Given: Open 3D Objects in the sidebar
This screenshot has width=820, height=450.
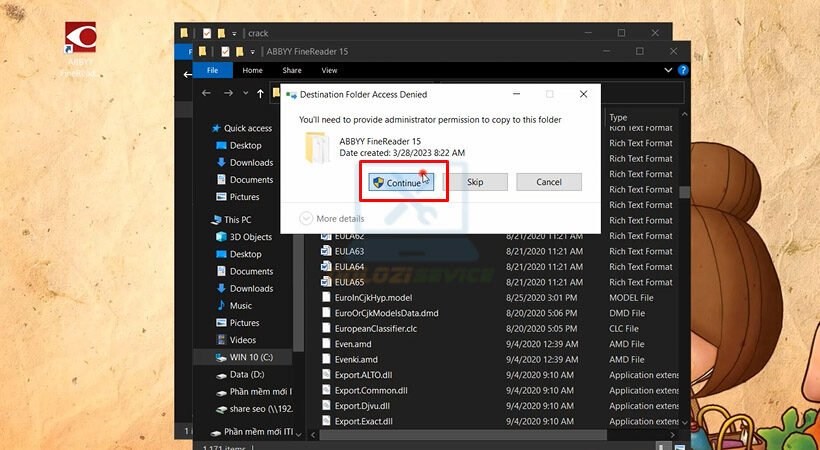Looking at the screenshot, I should point(250,237).
